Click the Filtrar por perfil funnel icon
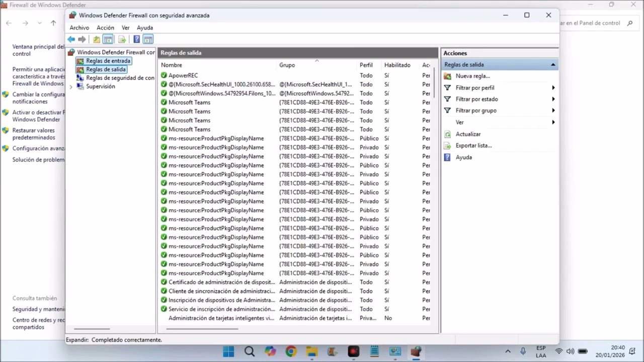This screenshot has height=362, width=644. 447,87
